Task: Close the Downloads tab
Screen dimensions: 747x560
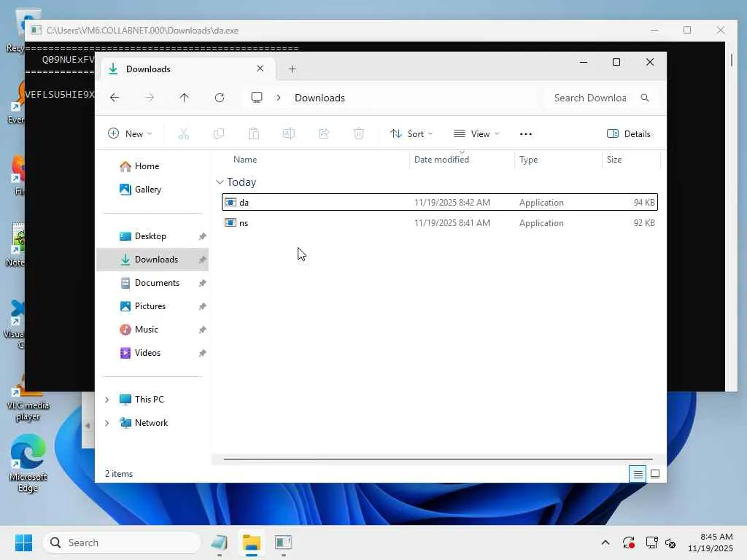Action: coord(260,69)
